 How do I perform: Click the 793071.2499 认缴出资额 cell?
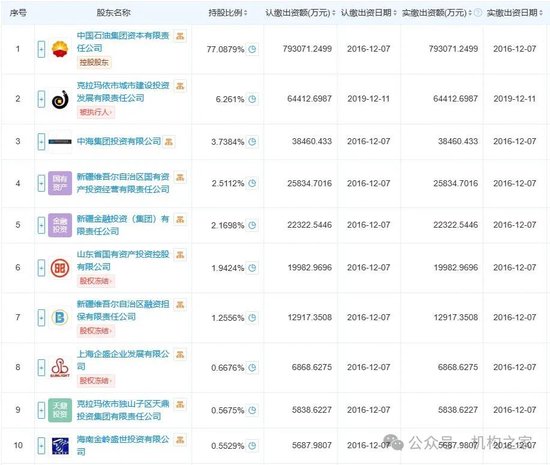pos(307,49)
